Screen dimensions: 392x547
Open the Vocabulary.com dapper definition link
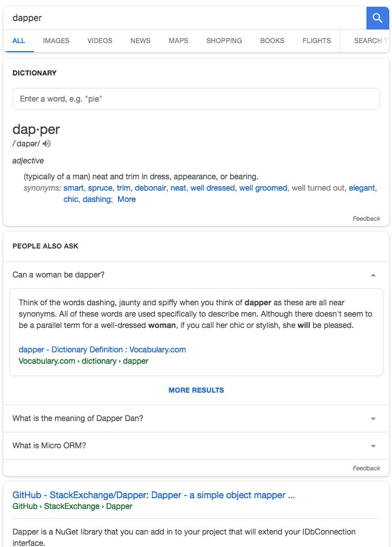pos(102,350)
